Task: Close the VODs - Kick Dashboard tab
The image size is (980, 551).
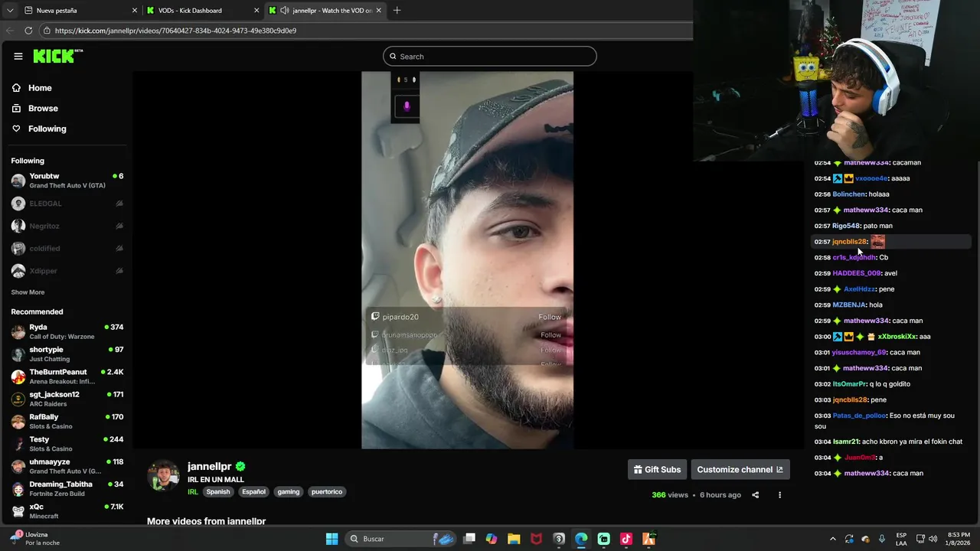Action: pyautogui.click(x=256, y=11)
